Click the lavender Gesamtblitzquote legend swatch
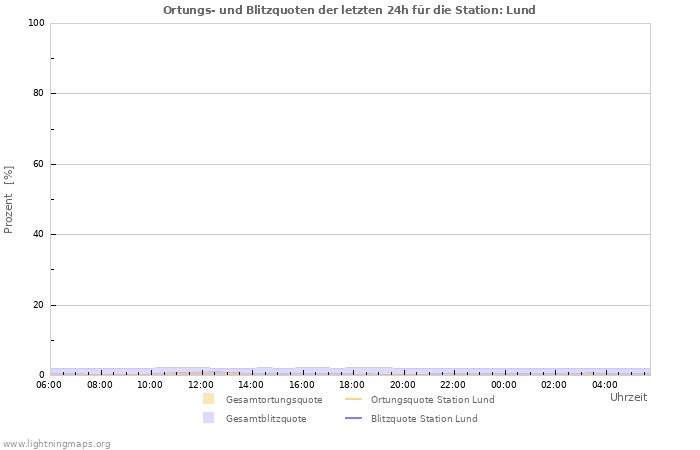 (208, 418)
